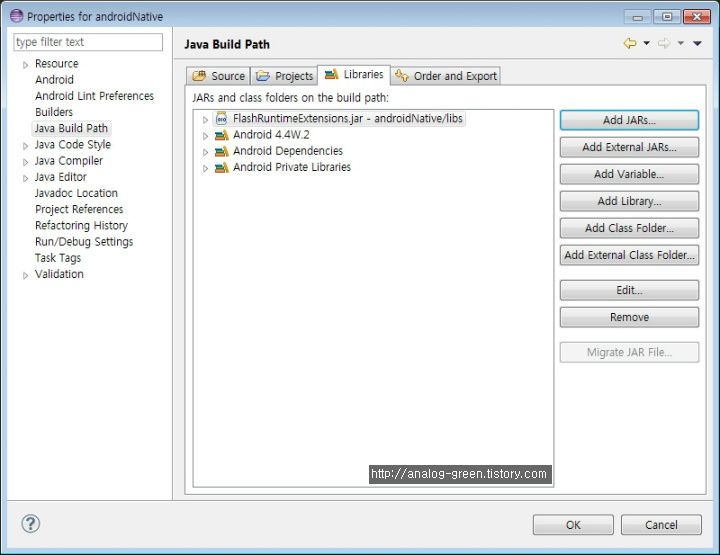Image resolution: width=720 pixels, height=555 pixels.
Task: Select Builders in the properties tree
Action: [54, 112]
